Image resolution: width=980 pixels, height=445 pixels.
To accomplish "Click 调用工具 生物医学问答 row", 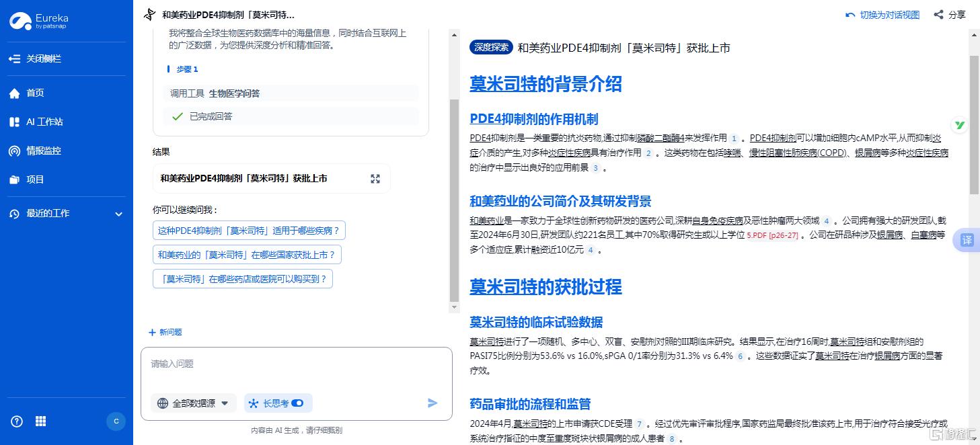I will pos(291,93).
